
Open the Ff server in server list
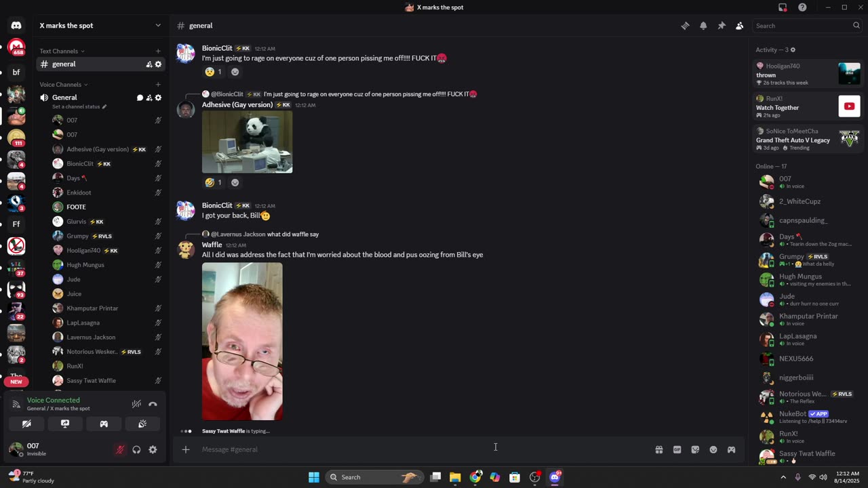tap(16, 224)
